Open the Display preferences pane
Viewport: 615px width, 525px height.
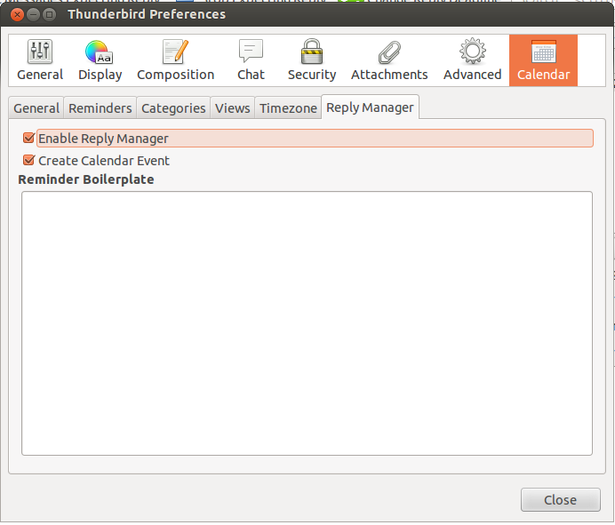pyautogui.click(x=100, y=60)
